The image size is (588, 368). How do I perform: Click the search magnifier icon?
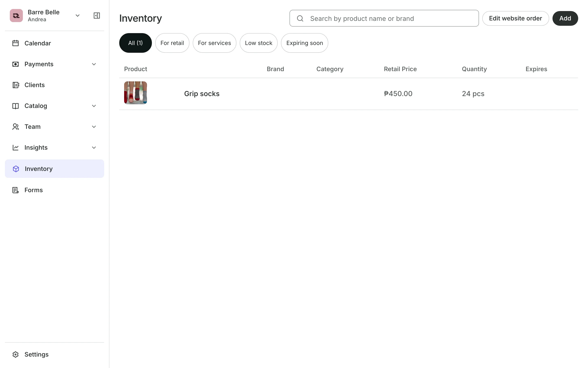tap(300, 18)
